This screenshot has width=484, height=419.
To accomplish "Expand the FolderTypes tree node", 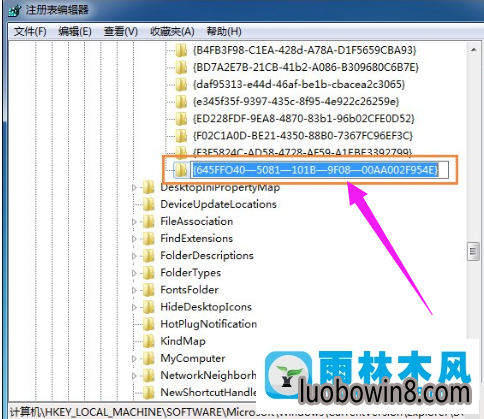I will [x=134, y=273].
